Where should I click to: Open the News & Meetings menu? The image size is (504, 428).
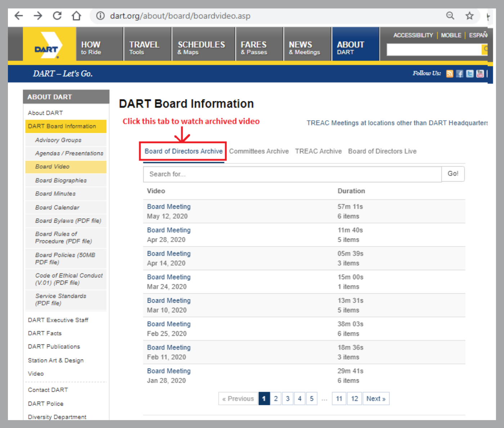click(x=307, y=44)
